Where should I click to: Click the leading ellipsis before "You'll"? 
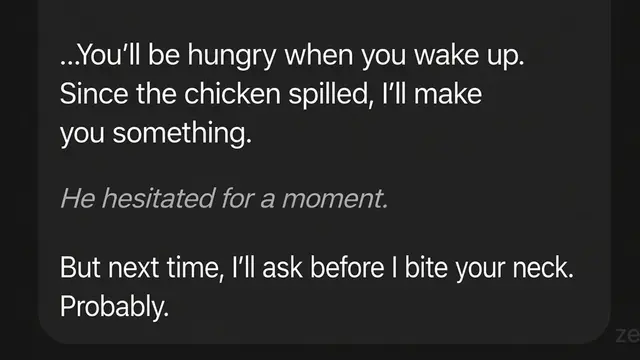pyautogui.click(x=67, y=63)
